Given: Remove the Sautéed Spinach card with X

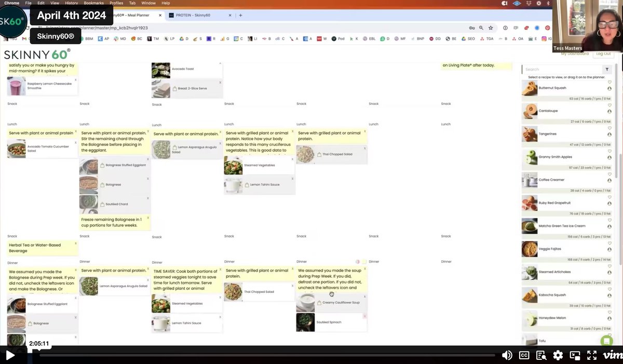Looking at the screenshot, I should pyautogui.click(x=364, y=316).
